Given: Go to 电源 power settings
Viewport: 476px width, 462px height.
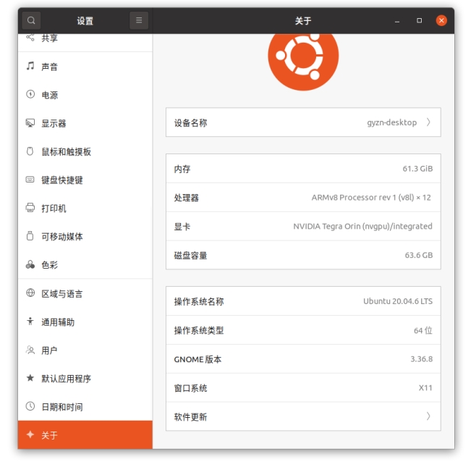Looking at the screenshot, I should pos(85,95).
